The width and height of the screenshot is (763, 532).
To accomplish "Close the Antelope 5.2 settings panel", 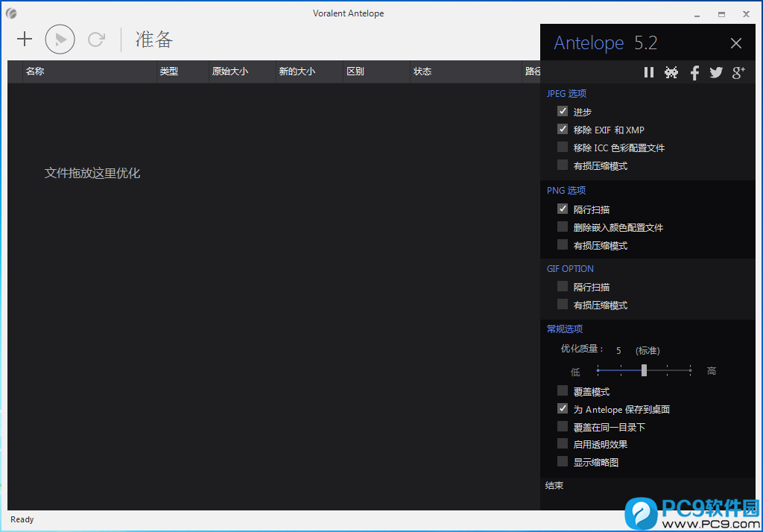I will 735,43.
